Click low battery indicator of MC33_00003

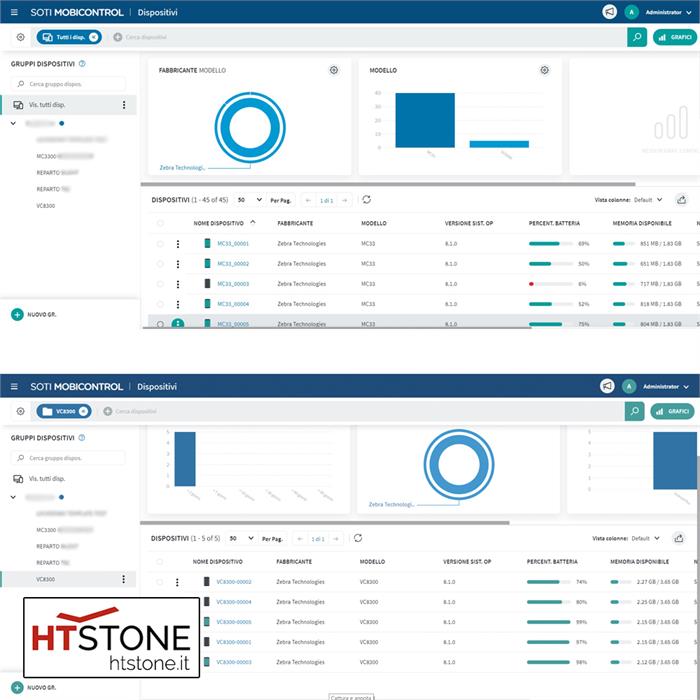point(531,284)
